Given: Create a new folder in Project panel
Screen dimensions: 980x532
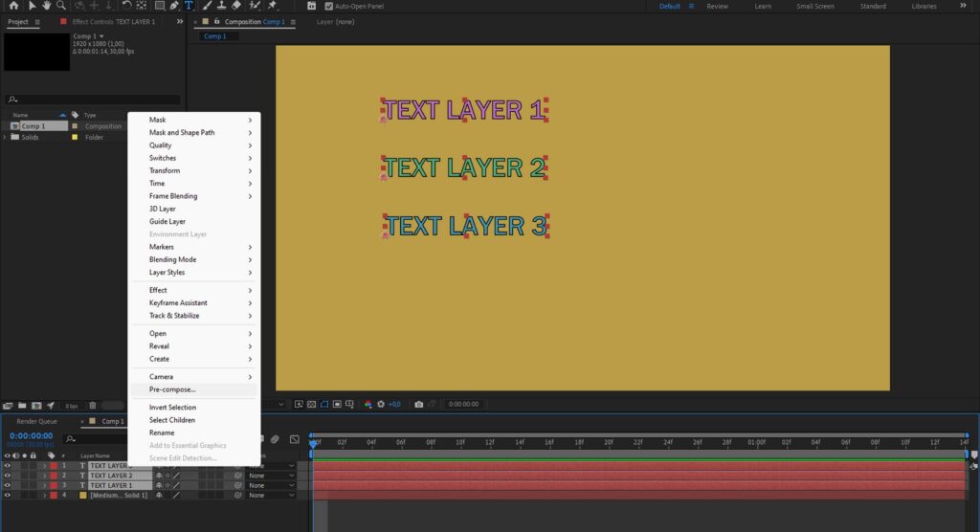Looking at the screenshot, I should (22, 406).
